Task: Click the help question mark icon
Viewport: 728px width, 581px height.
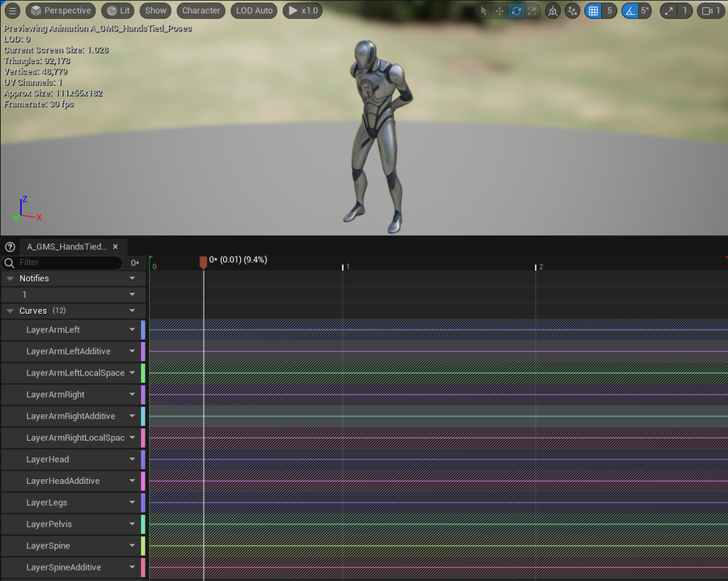Action: [10, 247]
